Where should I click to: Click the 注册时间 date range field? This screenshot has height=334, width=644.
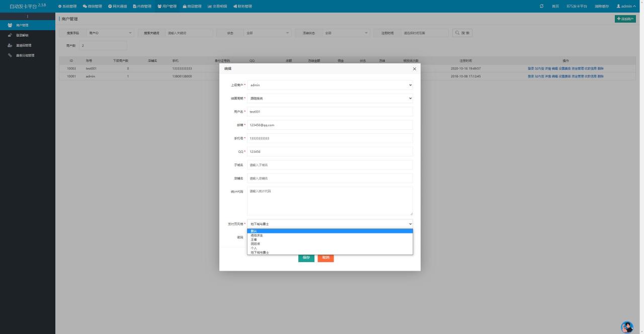(425, 33)
